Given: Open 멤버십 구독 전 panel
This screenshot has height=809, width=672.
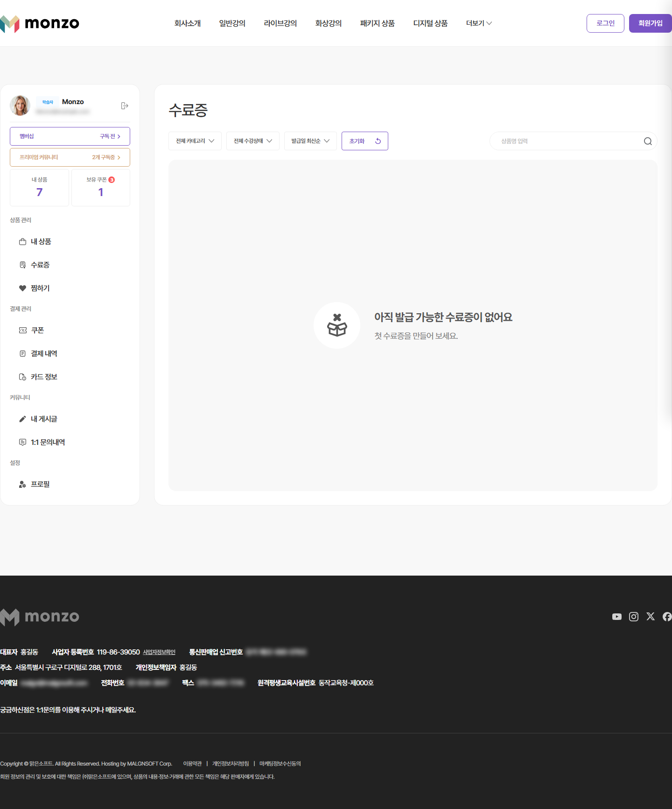Looking at the screenshot, I should [x=70, y=136].
